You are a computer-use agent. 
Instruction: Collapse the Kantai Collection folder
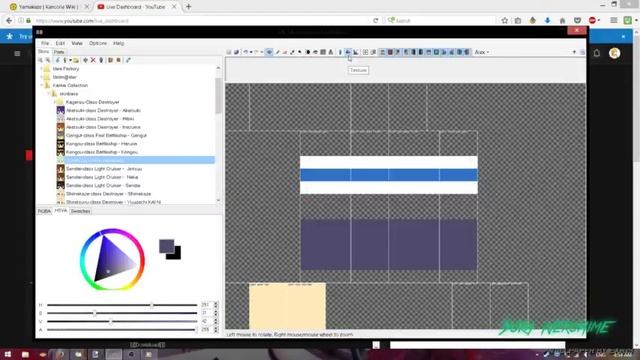tap(41, 86)
